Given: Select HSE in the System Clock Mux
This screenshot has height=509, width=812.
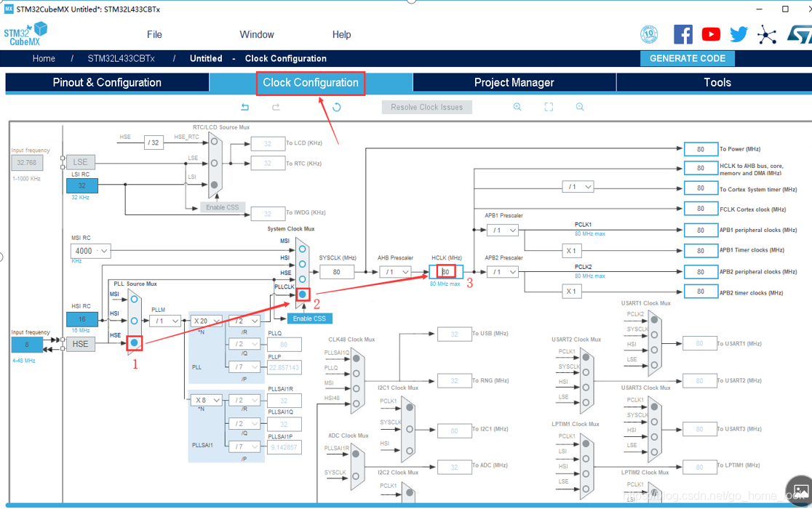Looking at the screenshot, I should pyautogui.click(x=303, y=279).
